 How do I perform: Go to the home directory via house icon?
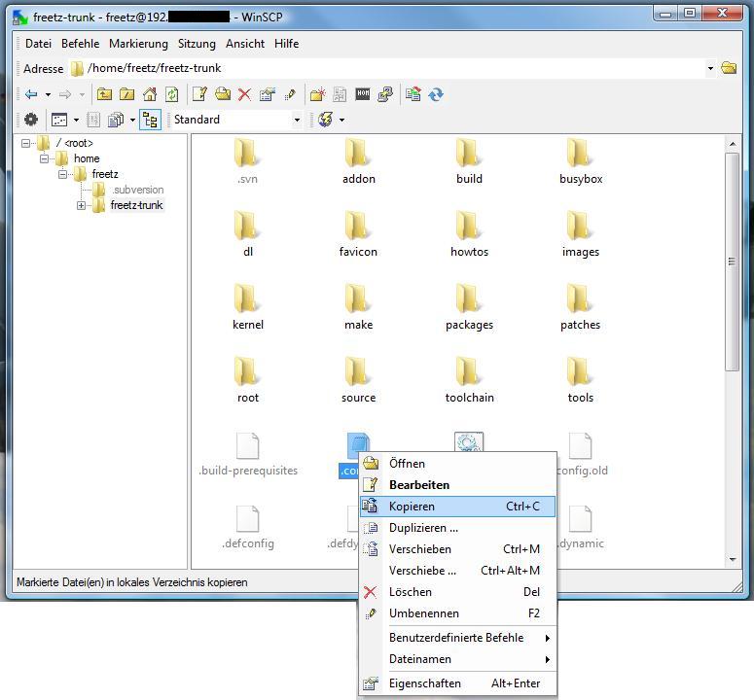(150, 94)
